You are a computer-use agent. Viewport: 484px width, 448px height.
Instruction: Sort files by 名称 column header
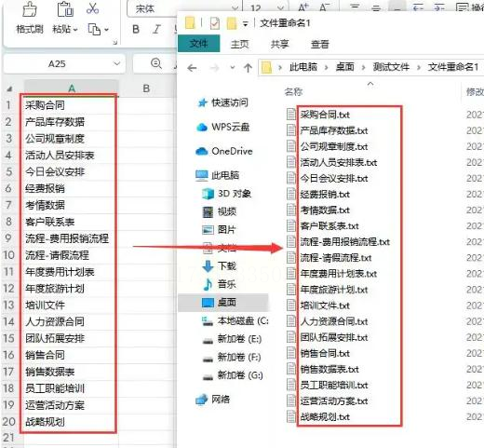click(x=293, y=91)
